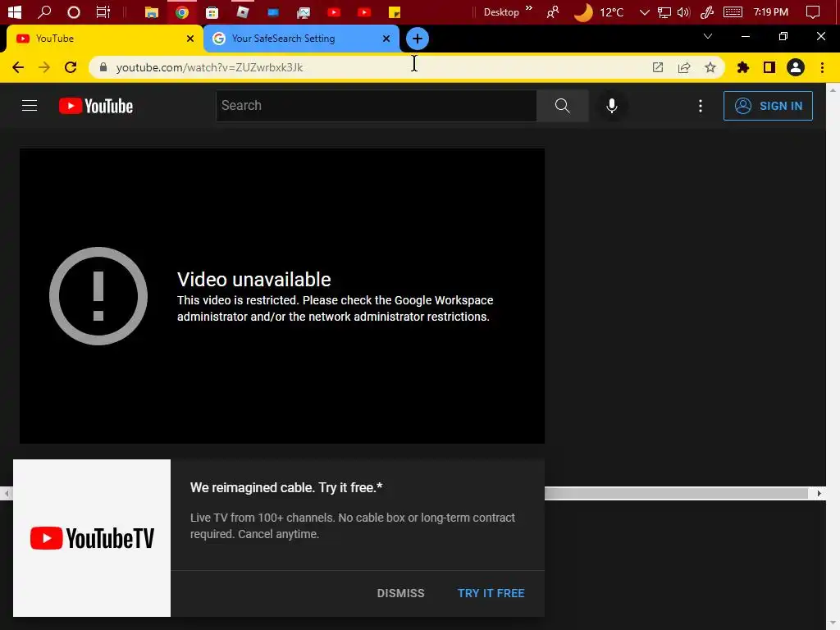The image size is (840, 630).
Task: Click the 7:19 PM clock
Action: coord(771,11)
